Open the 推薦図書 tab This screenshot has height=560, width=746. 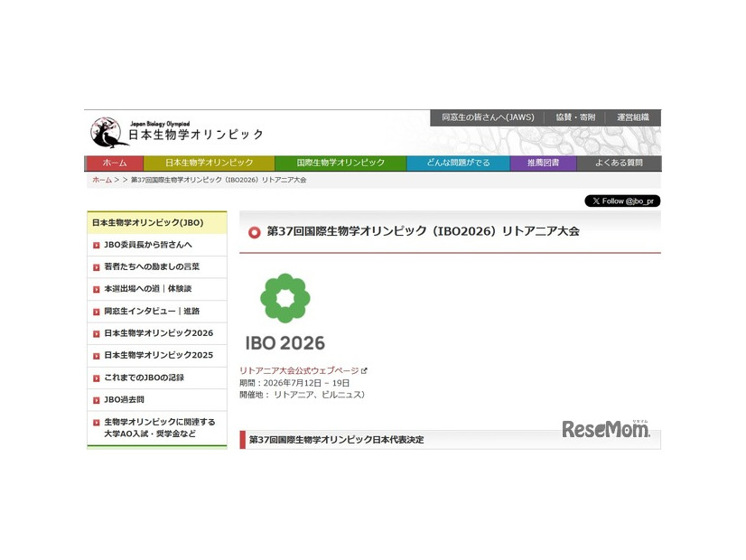[x=544, y=163]
